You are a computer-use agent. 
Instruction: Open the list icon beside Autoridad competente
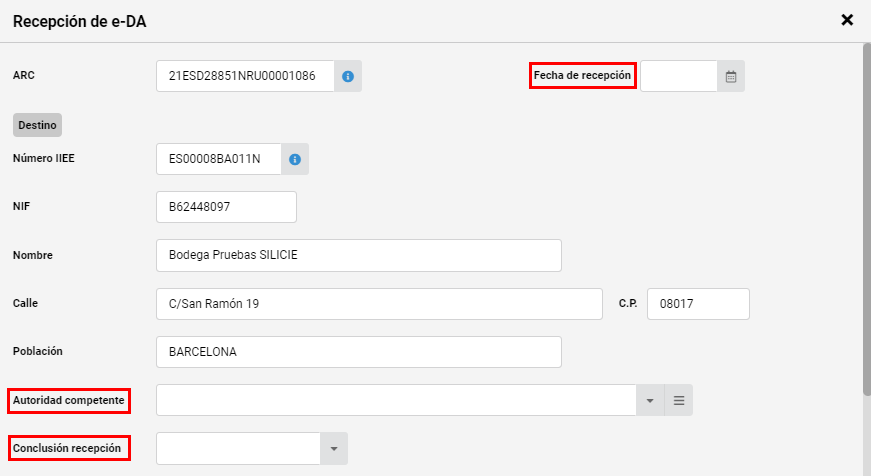(679, 400)
